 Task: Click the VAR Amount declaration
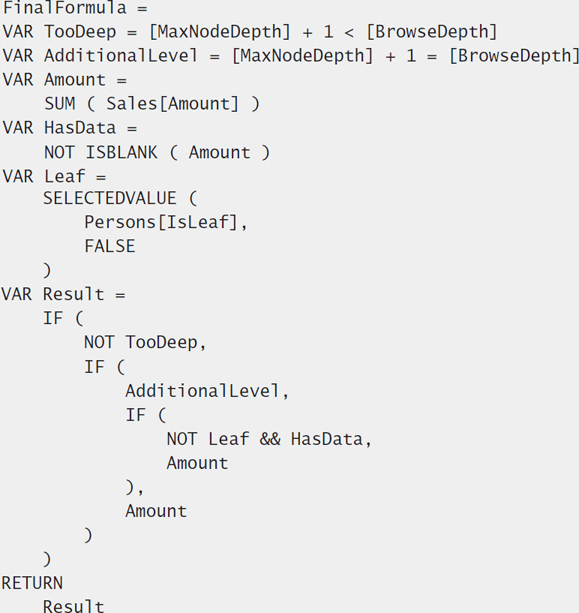(x=54, y=80)
